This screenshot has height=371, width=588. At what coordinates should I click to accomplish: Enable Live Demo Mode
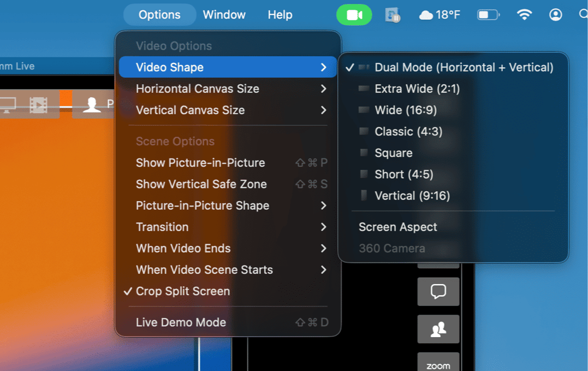click(181, 322)
